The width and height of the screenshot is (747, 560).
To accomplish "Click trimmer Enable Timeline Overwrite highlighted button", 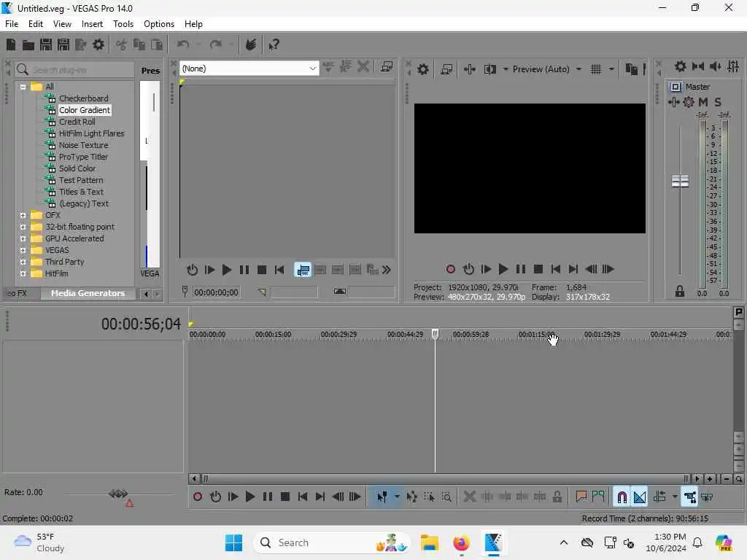I will [303, 270].
